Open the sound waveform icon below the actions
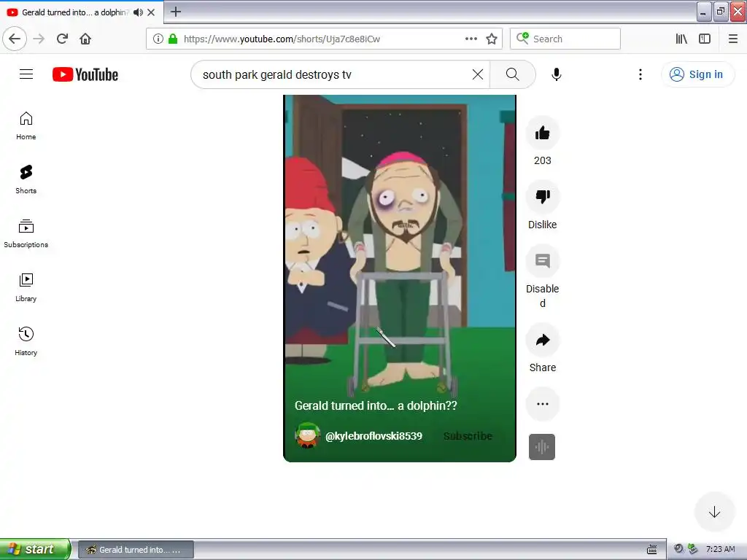Viewport: 747px width, 560px height. click(542, 447)
